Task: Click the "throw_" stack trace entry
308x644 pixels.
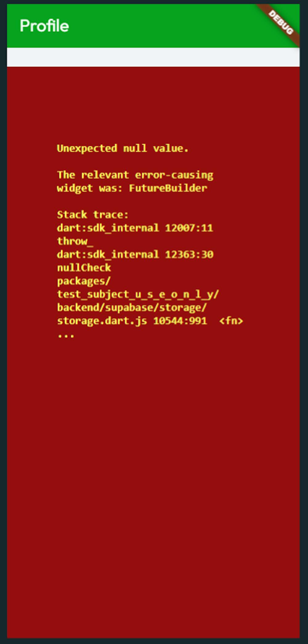Action: pos(75,241)
